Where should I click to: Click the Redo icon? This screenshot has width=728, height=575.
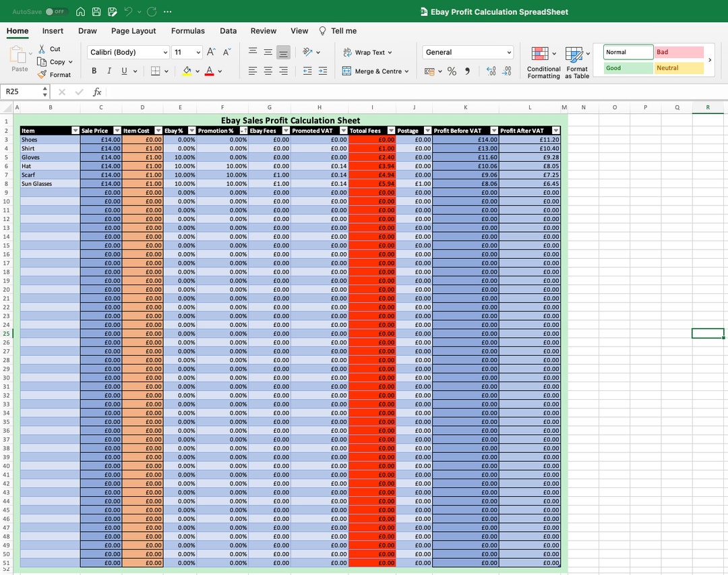pos(152,11)
